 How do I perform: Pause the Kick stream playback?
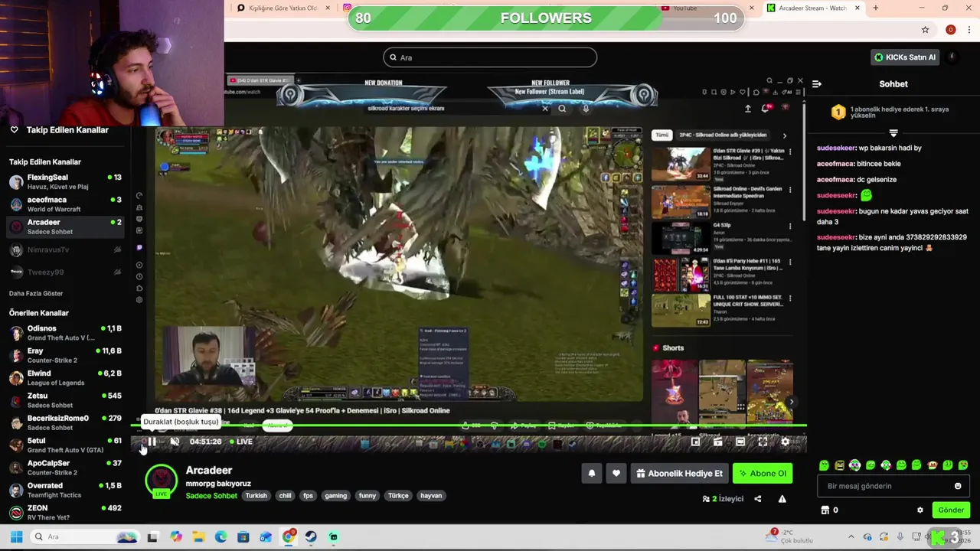(152, 442)
